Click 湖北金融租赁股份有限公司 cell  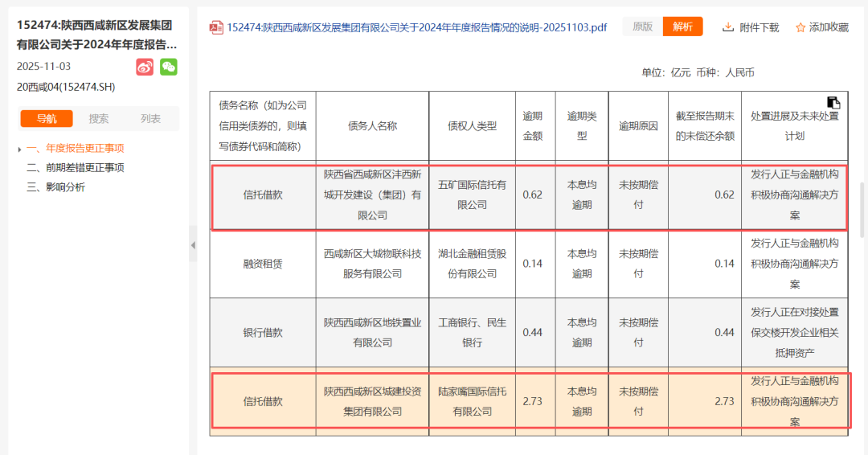click(x=473, y=264)
